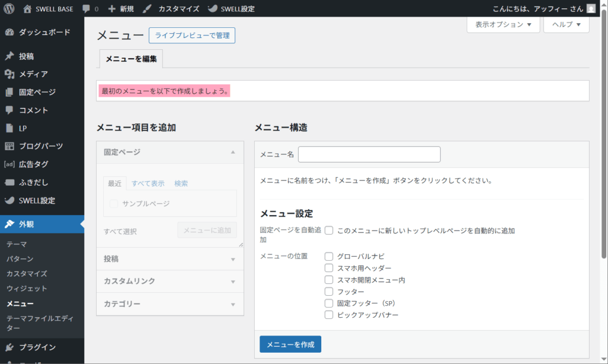Viewport: 608px width, 364px height.
Task: Click the SWELL設定 wave icon in admin bar
Action: click(x=213, y=8)
